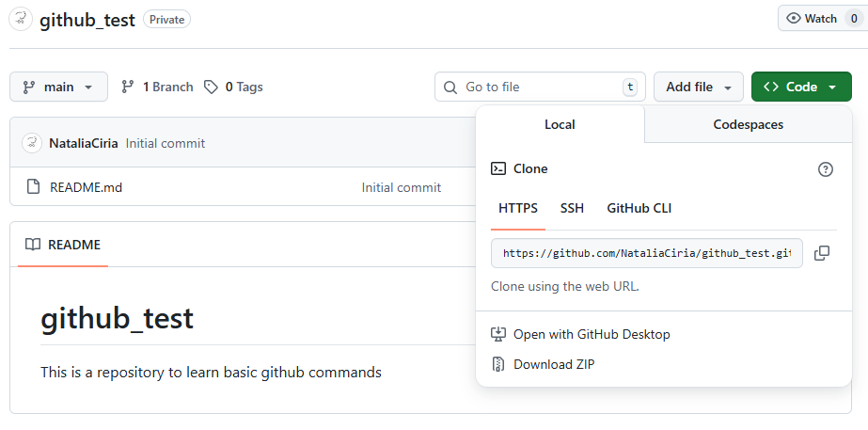Select the GitHub CLI clone tab
The image size is (868, 430).
click(639, 208)
